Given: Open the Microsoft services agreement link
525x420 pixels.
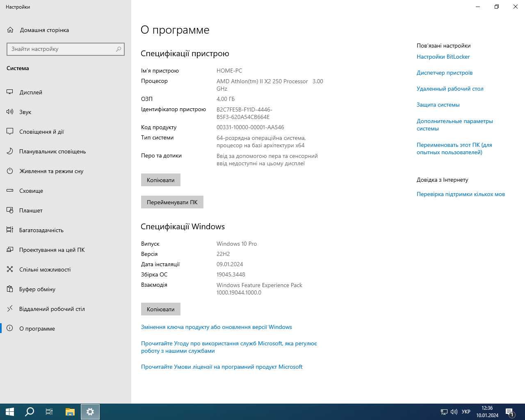Looking at the screenshot, I should [229, 347].
